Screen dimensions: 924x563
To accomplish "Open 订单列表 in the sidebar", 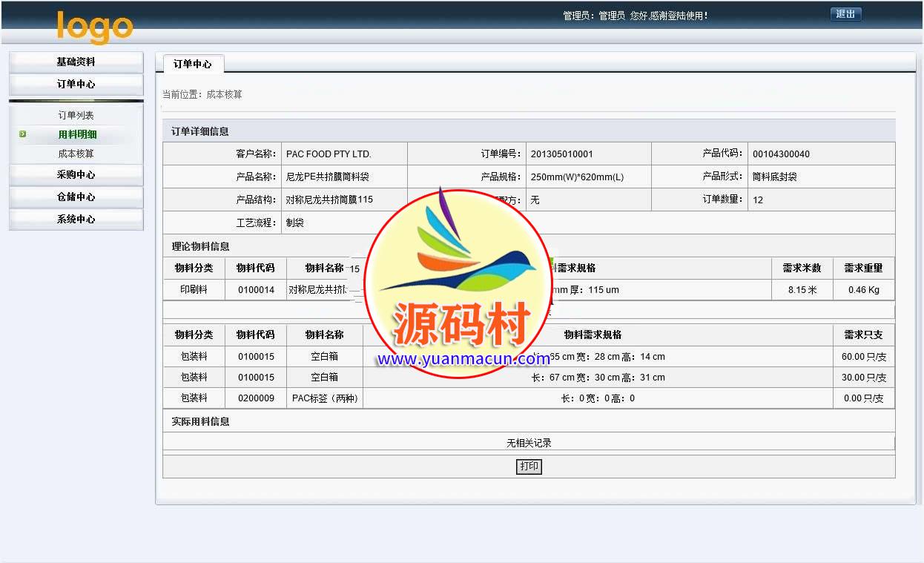I will 76,116.
